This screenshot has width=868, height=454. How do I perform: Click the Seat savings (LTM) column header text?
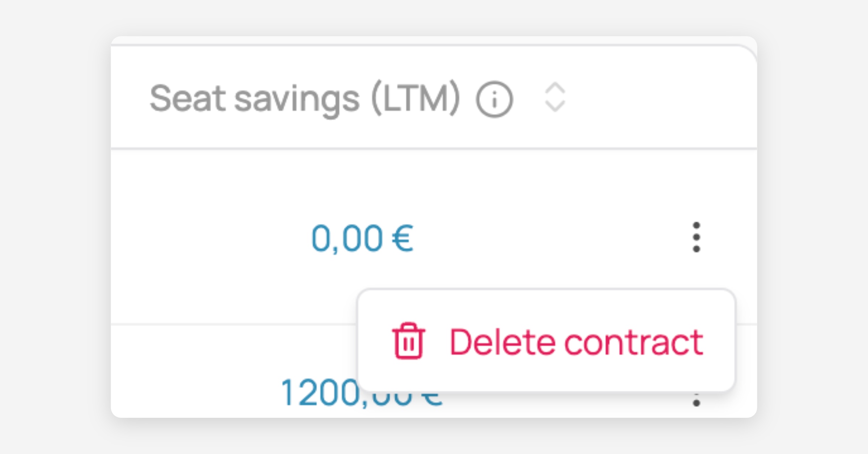click(x=305, y=98)
